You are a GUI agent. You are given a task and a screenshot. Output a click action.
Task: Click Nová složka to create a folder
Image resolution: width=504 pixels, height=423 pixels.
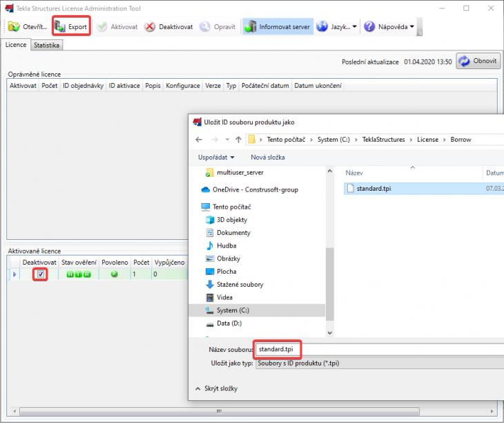[x=268, y=158]
